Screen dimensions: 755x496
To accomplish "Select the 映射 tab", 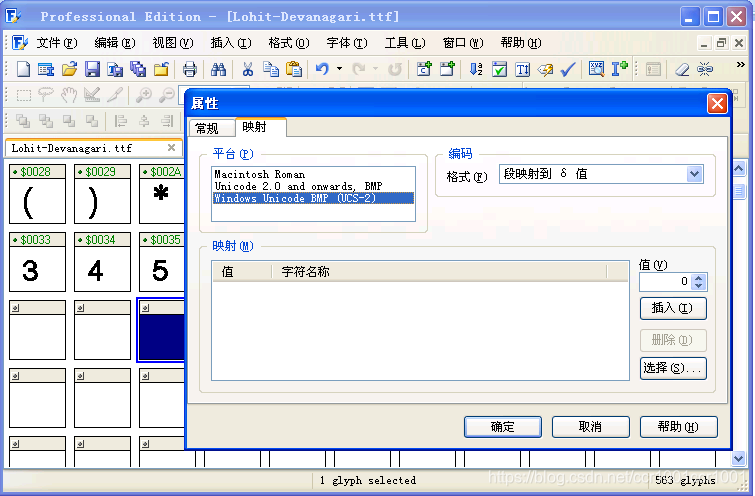I will pos(260,127).
